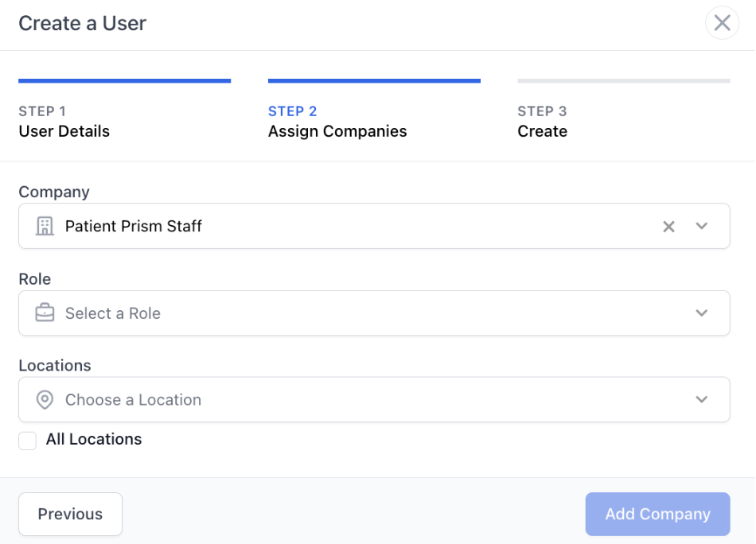
Task: Click the Patient Prism Staff company value
Action: click(134, 226)
